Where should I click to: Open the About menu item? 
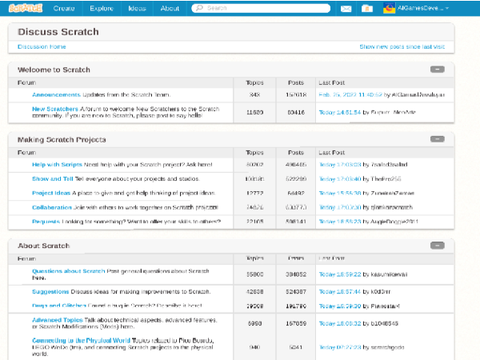(x=170, y=8)
